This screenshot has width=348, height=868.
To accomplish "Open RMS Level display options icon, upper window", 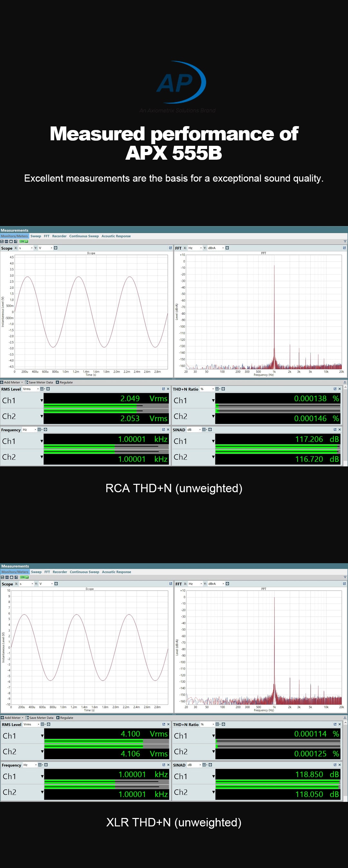I will click(x=43, y=389).
